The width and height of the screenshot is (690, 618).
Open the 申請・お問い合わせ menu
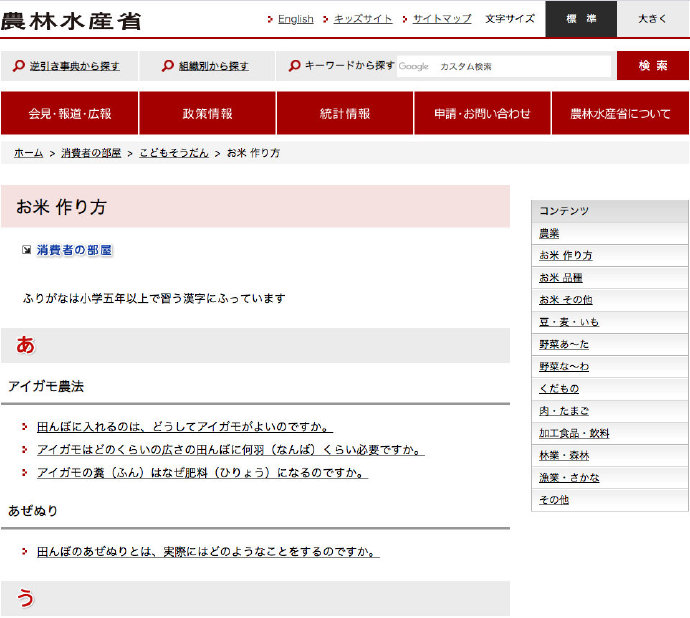tap(482, 113)
